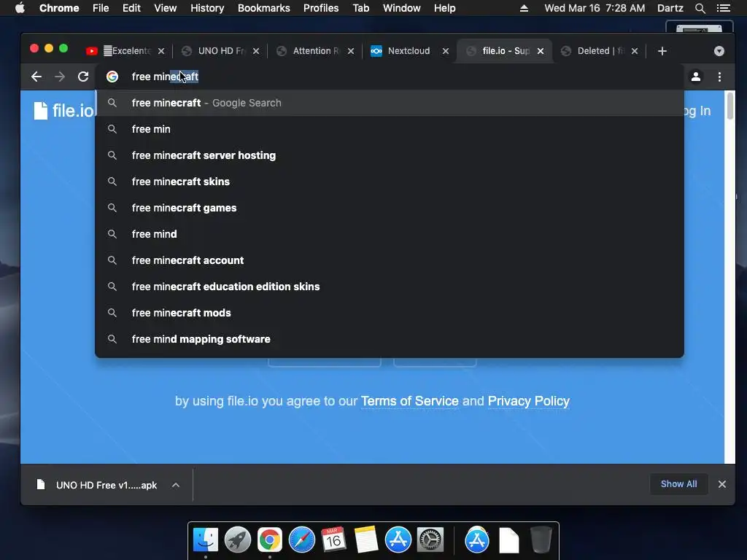Click the page vertical scrollbar

[x=729, y=106]
